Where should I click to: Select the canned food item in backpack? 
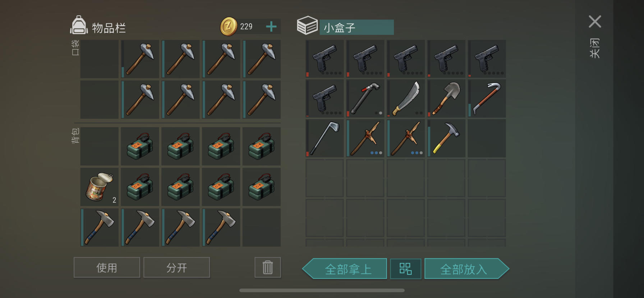point(100,187)
